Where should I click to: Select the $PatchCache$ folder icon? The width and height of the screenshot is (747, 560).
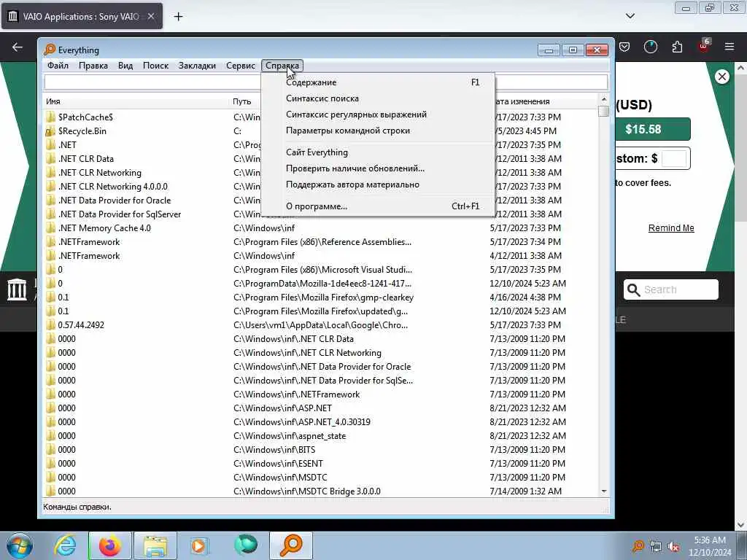pyautogui.click(x=50, y=117)
